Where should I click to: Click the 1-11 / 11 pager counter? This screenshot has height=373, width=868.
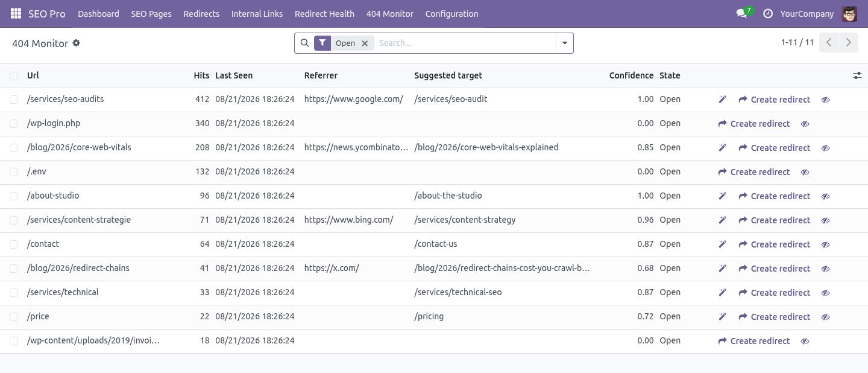(797, 42)
